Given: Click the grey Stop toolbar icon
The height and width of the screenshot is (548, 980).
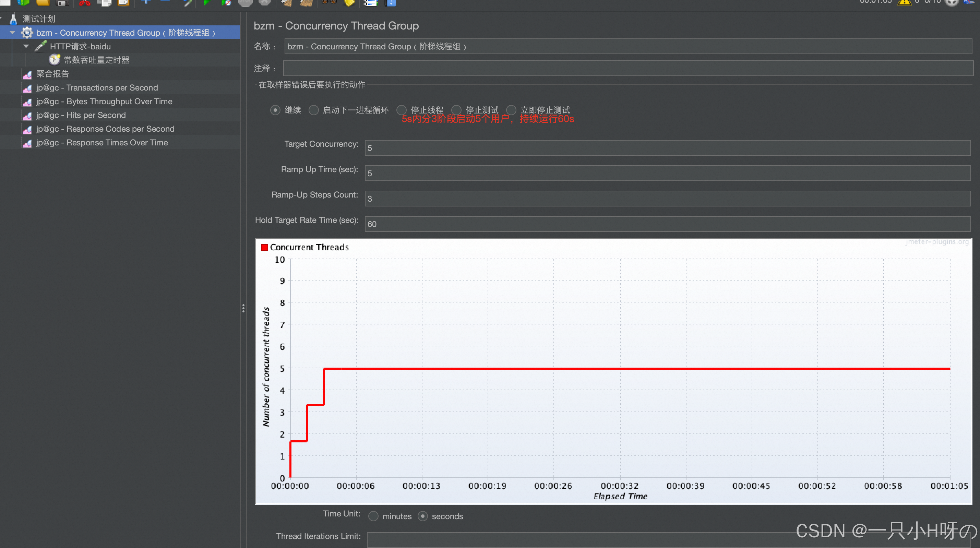Looking at the screenshot, I should (246, 3).
